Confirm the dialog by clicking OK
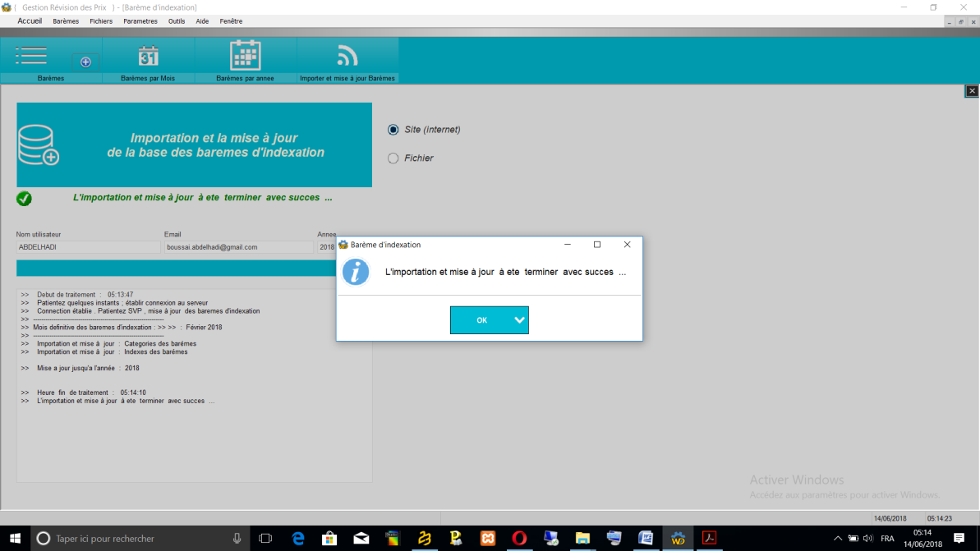 click(481, 320)
